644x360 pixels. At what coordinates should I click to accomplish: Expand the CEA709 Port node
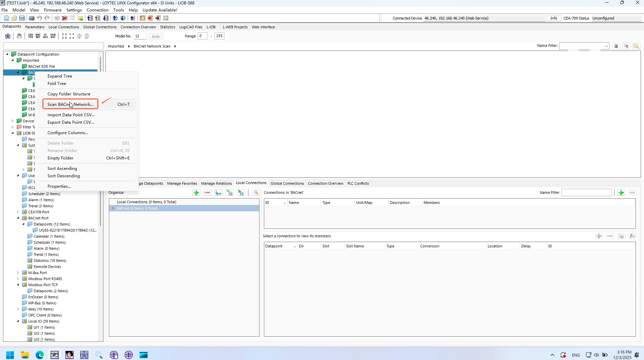(x=18, y=212)
